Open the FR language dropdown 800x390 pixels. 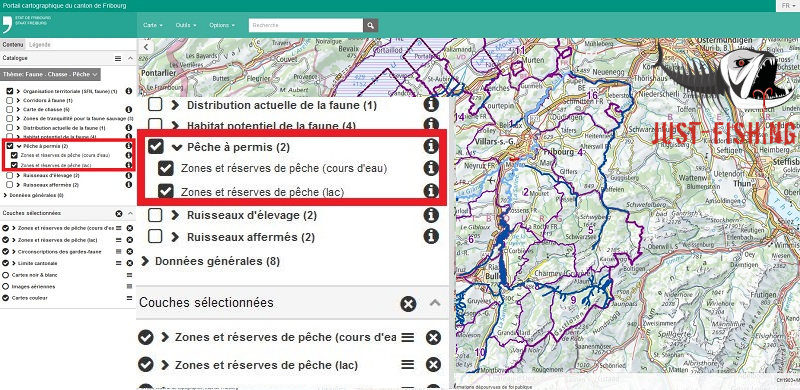(x=787, y=6)
